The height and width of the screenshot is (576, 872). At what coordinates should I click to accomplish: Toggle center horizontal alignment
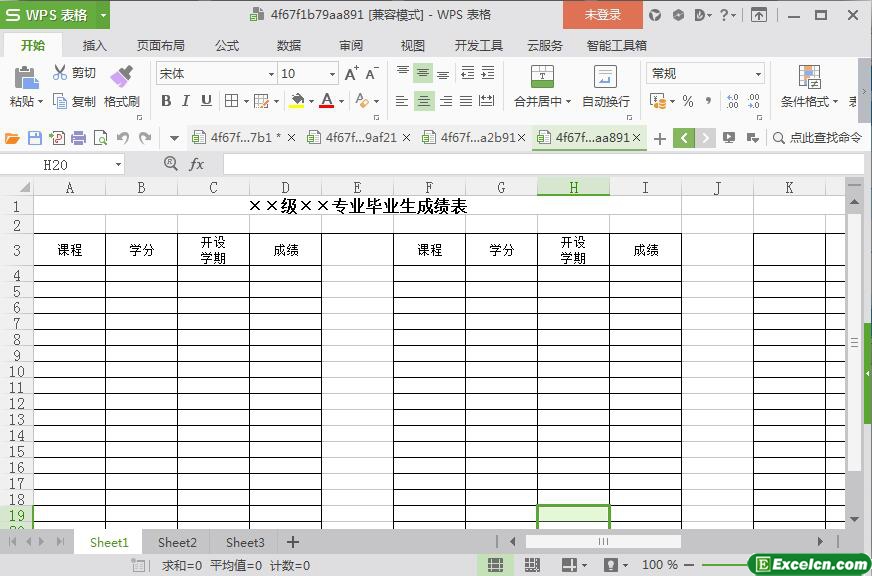click(x=424, y=101)
